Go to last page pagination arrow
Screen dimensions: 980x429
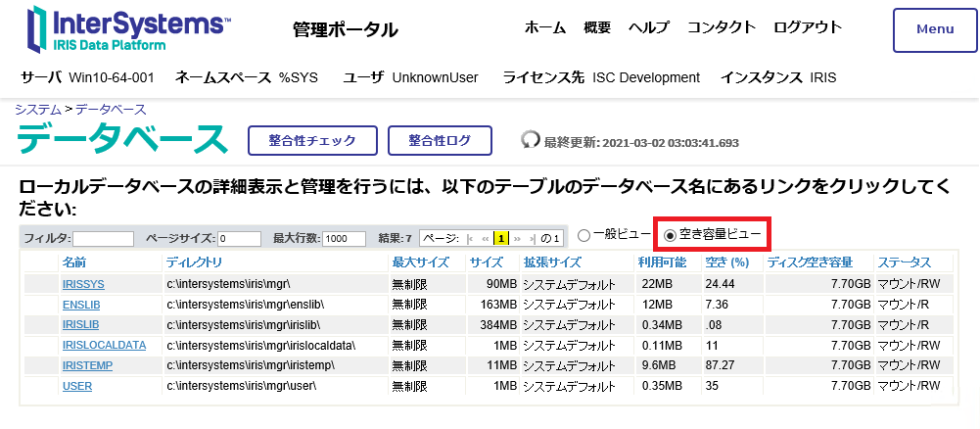pos(532,238)
